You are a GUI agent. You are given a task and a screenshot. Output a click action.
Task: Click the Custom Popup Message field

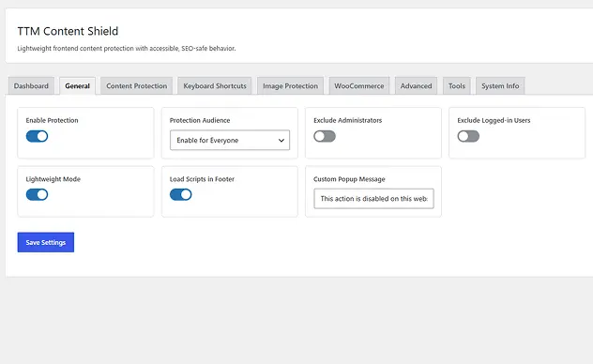pos(373,199)
